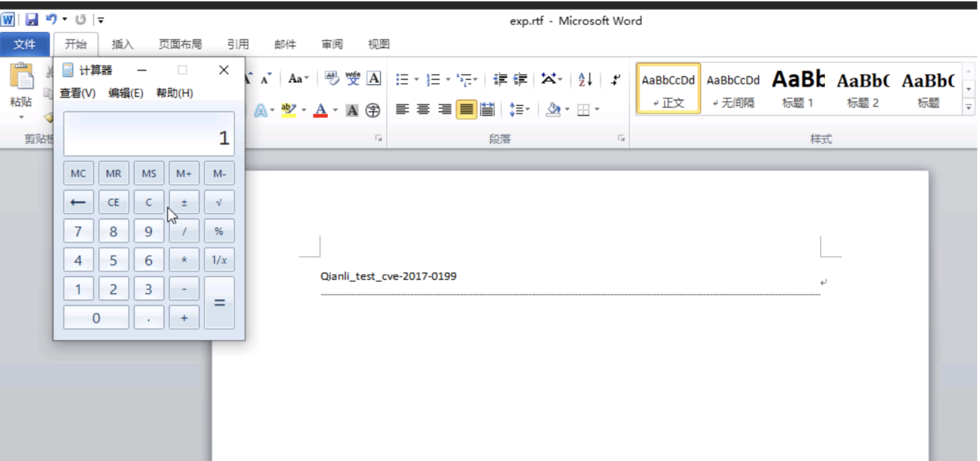980x461 pixels.
Task: Click the calculator backspace arrow
Action: 78,202
